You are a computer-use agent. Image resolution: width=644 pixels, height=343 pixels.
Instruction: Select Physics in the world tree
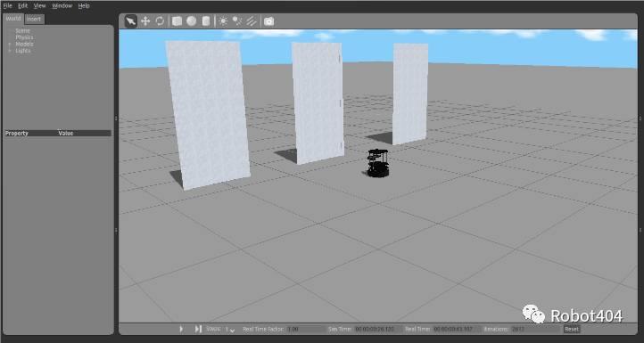(24, 37)
